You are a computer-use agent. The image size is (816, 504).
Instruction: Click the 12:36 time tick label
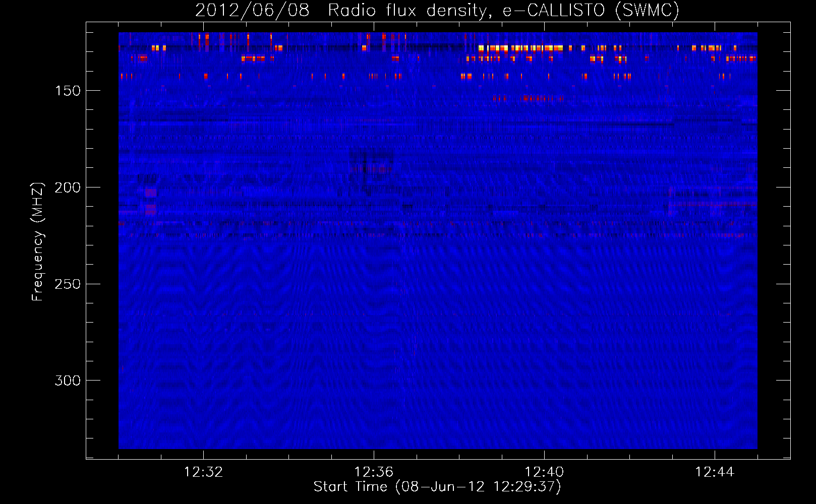coord(374,472)
